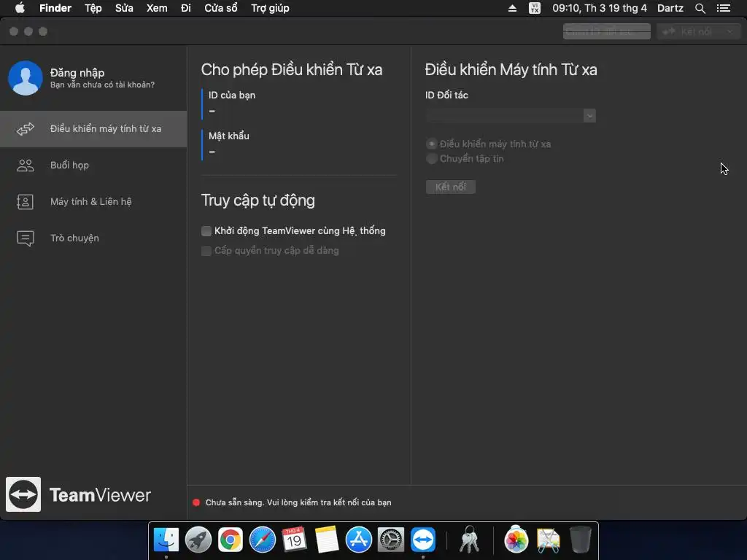Screen dimensions: 747x560
Task: Click the 'ID của bạn' label
Action: point(232,96)
